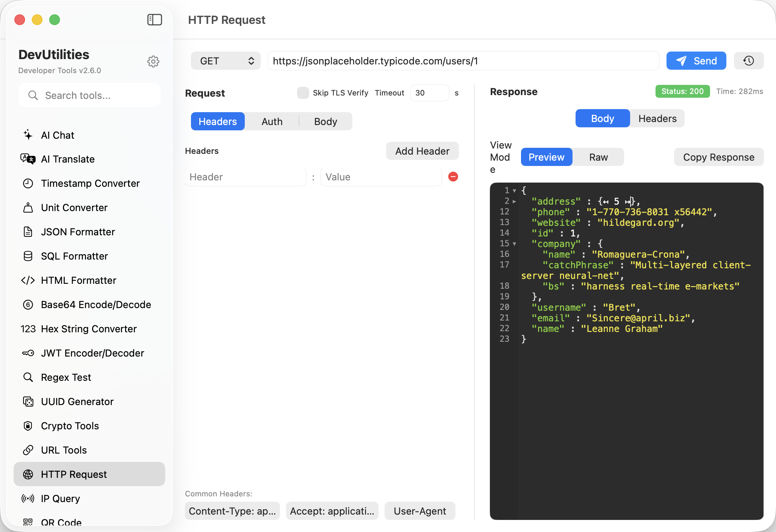
Task: Switch view mode to Raw
Action: coord(598,157)
